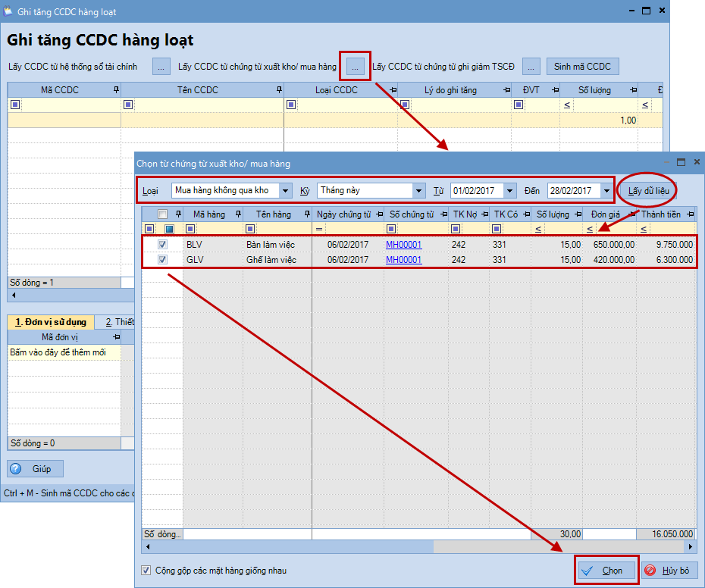Open filter operator for Số chứng từ column
This screenshot has height=588, width=705.
coord(391,229)
